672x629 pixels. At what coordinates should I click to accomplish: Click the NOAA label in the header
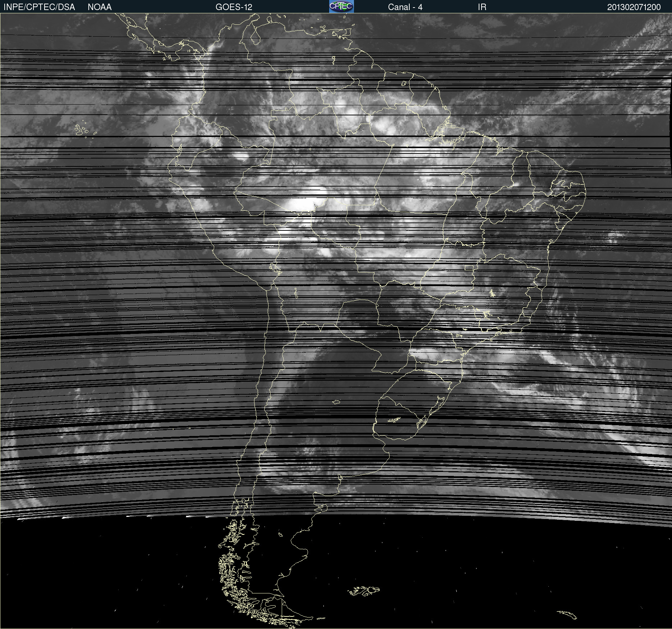coord(100,7)
